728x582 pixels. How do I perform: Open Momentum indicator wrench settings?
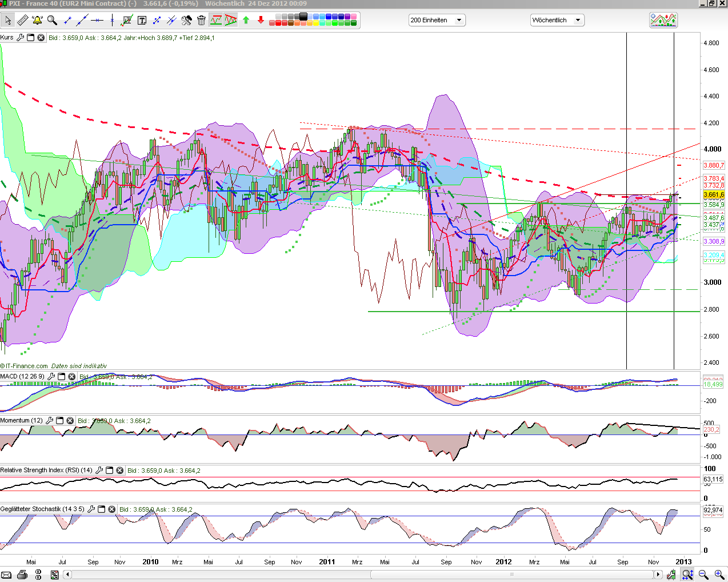[50, 420]
